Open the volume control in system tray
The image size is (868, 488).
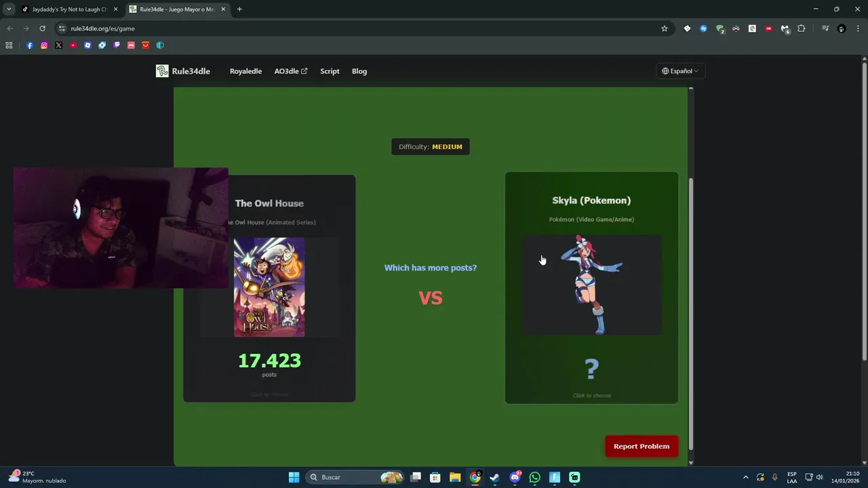(x=819, y=477)
